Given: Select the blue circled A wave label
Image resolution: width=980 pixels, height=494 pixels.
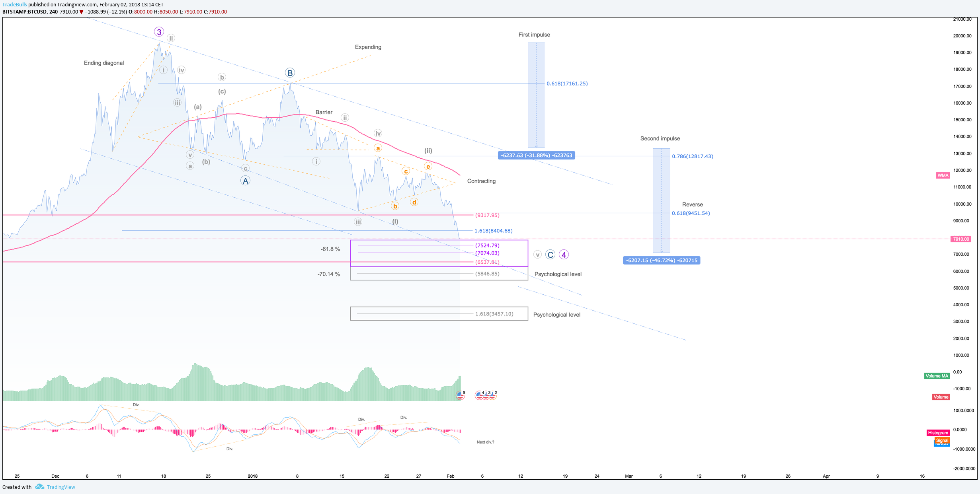Looking at the screenshot, I should click(x=246, y=181).
